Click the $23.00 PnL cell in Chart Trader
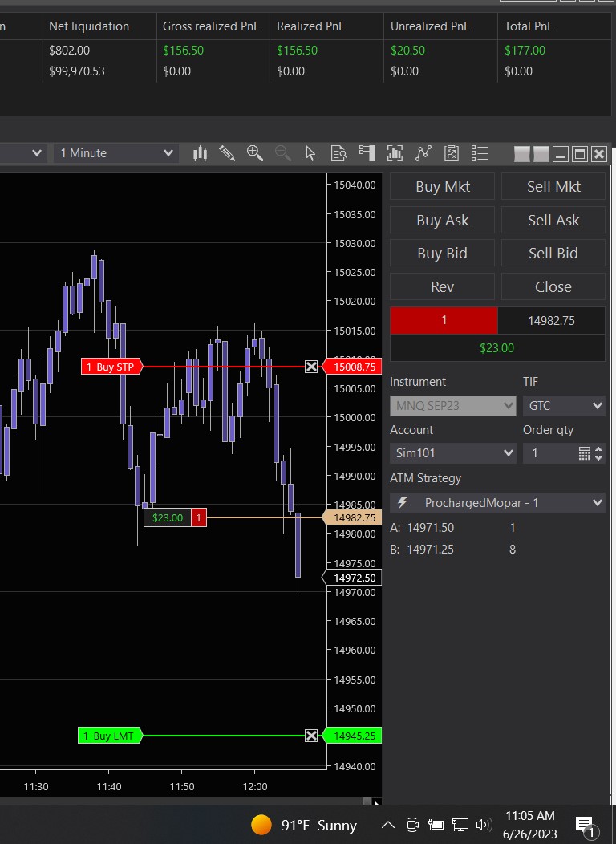 (497, 348)
